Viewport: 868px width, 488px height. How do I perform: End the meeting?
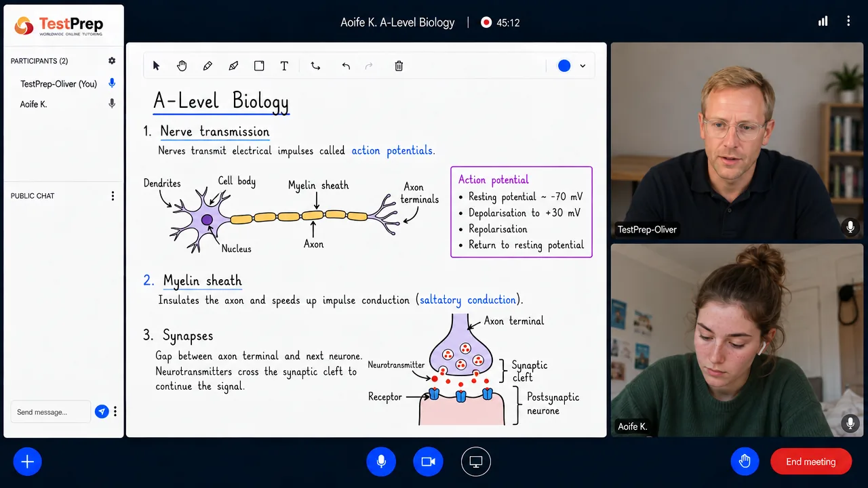(811, 462)
